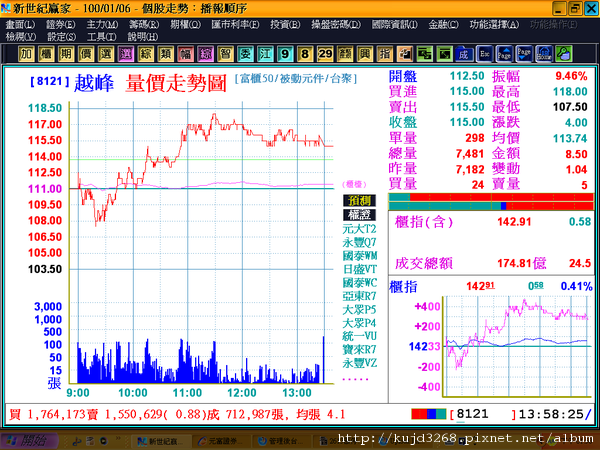This screenshot has height=450, width=600.
Task: Click the red-blue-teal status color indicator
Action: coord(429,414)
